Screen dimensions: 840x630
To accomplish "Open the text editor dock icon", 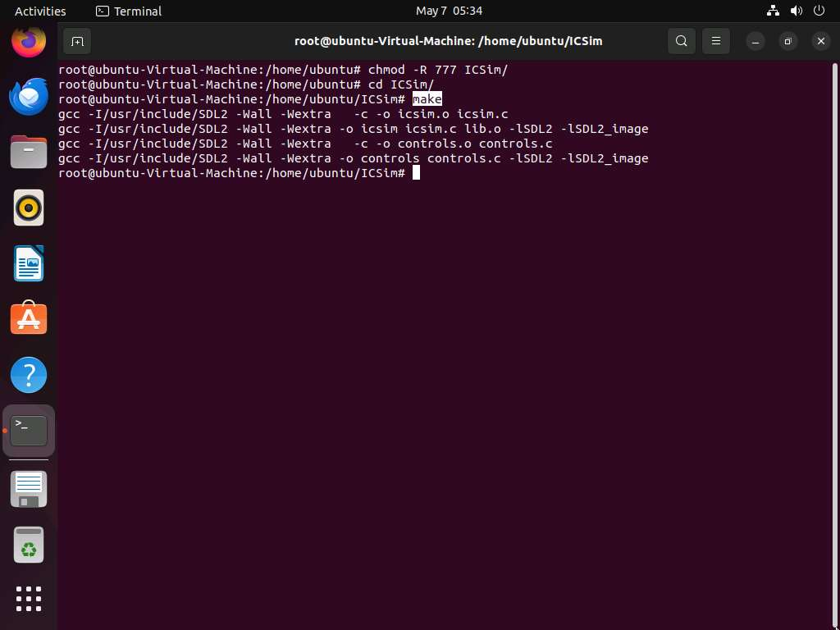I will (x=29, y=489).
